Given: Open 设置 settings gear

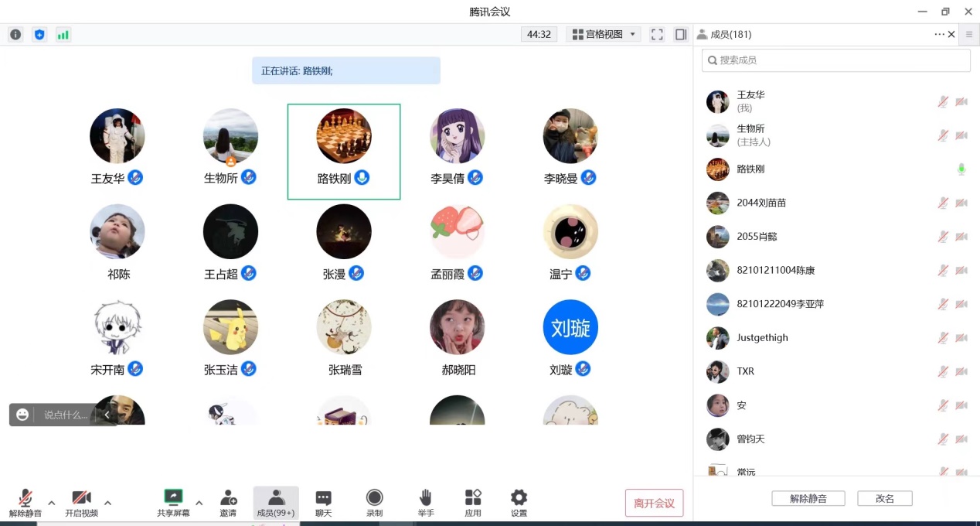Looking at the screenshot, I should (x=519, y=502).
